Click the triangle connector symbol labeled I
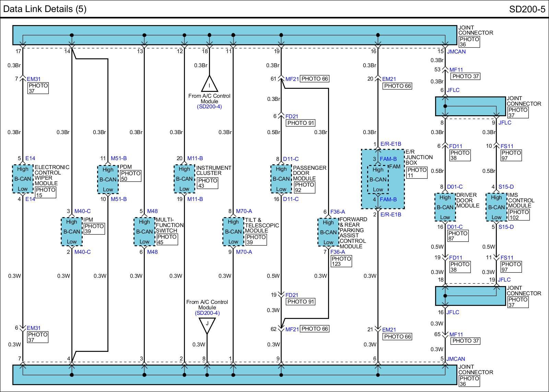The width and height of the screenshot is (549, 392). [209, 84]
